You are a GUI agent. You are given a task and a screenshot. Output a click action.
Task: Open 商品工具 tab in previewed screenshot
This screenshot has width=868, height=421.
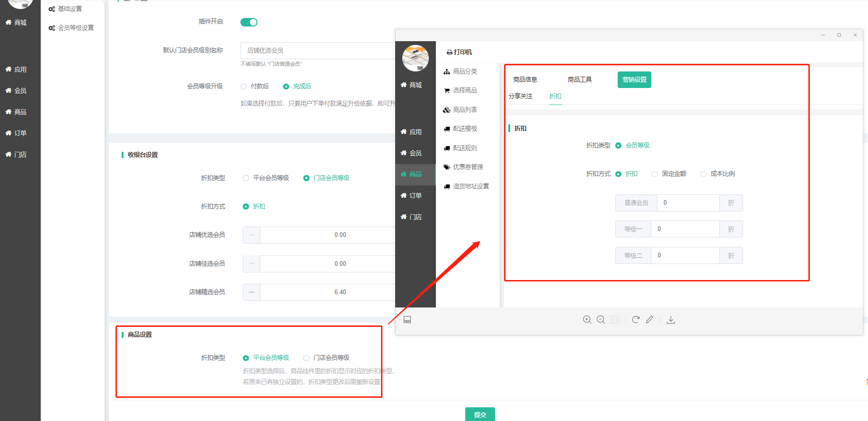tap(580, 80)
